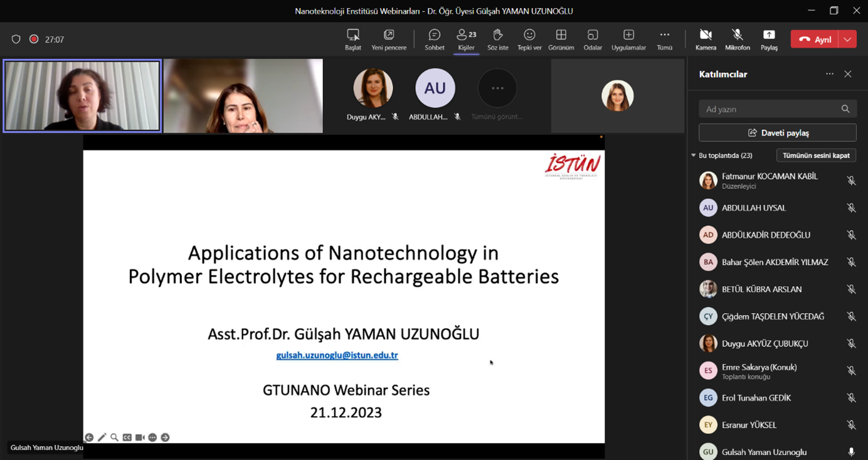Open Odalar breakout rooms
Image resolution: width=868 pixels, height=460 pixels.
coord(592,39)
